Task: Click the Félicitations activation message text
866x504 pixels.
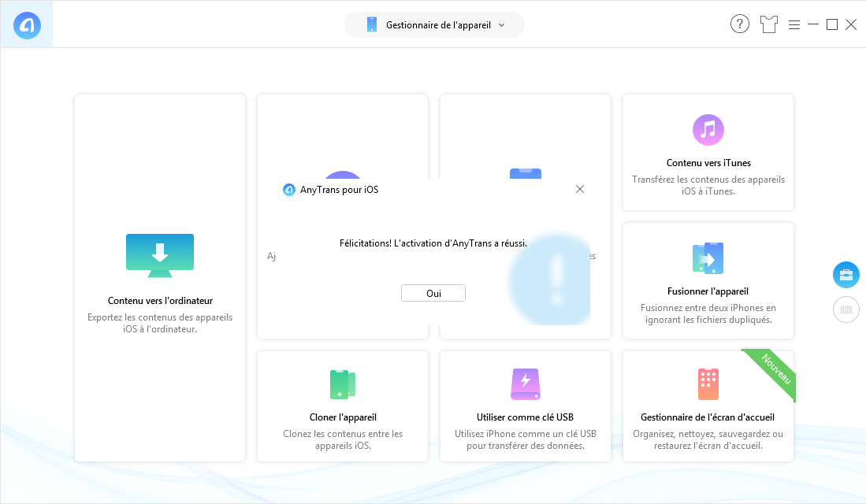Action: (x=433, y=243)
